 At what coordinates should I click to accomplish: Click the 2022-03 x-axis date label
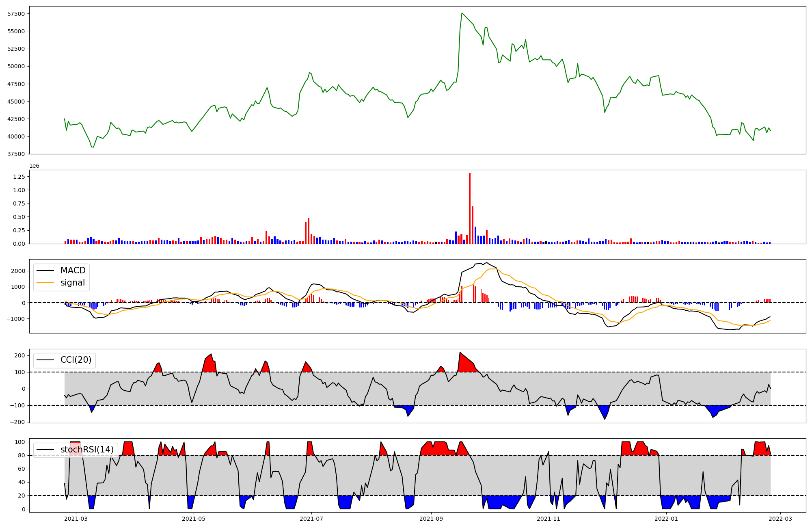click(780, 518)
